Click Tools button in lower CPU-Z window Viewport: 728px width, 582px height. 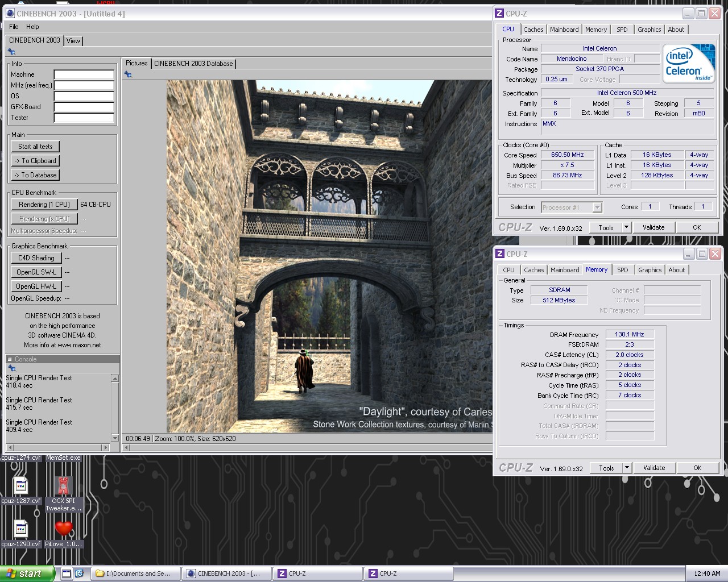click(x=606, y=468)
